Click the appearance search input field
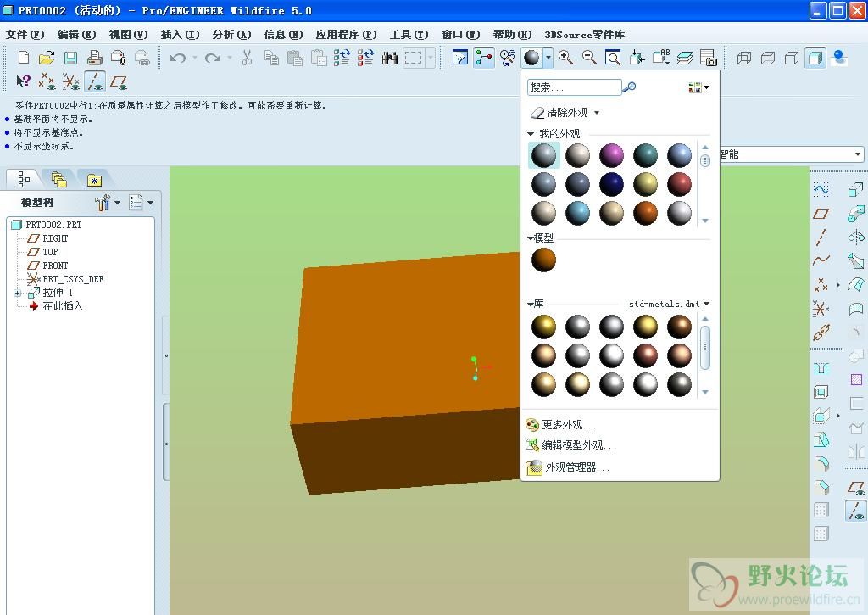 [x=574, y=87]
